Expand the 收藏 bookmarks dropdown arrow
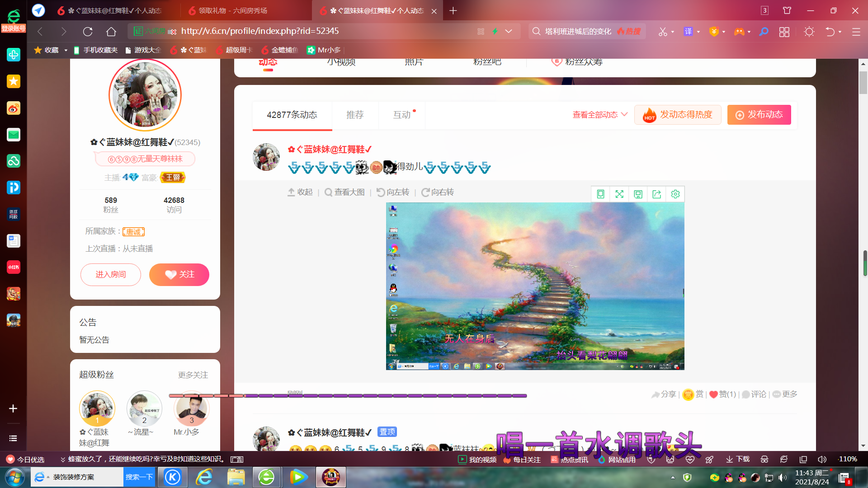Screen dimensions: 868x488 pyautogui.click(x=66, y=50)
